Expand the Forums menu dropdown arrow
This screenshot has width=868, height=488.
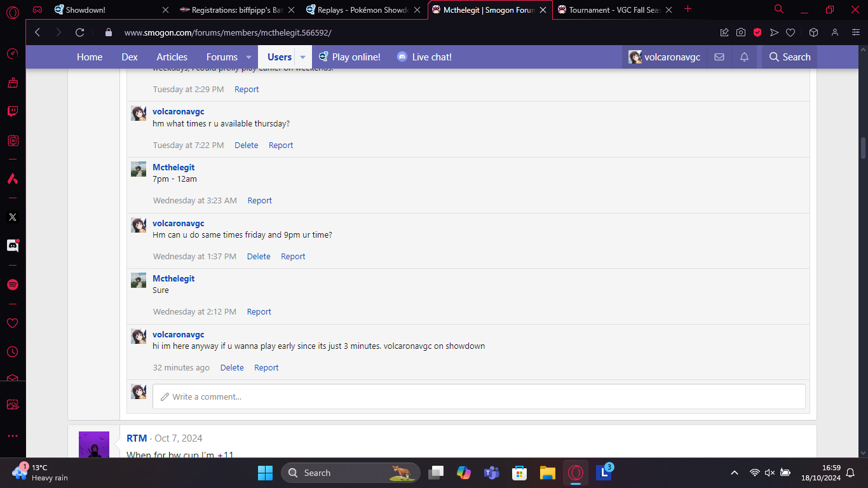point(248,57)
